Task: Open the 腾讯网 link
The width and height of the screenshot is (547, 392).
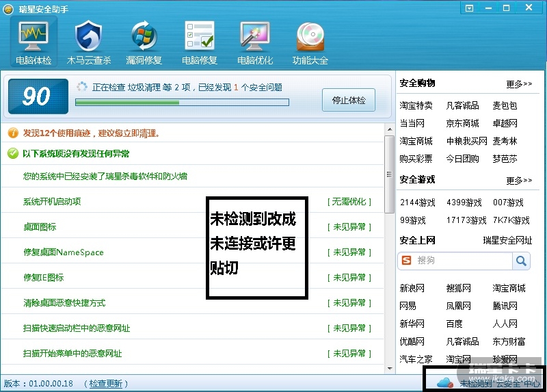Action: (x=505, y=306)
